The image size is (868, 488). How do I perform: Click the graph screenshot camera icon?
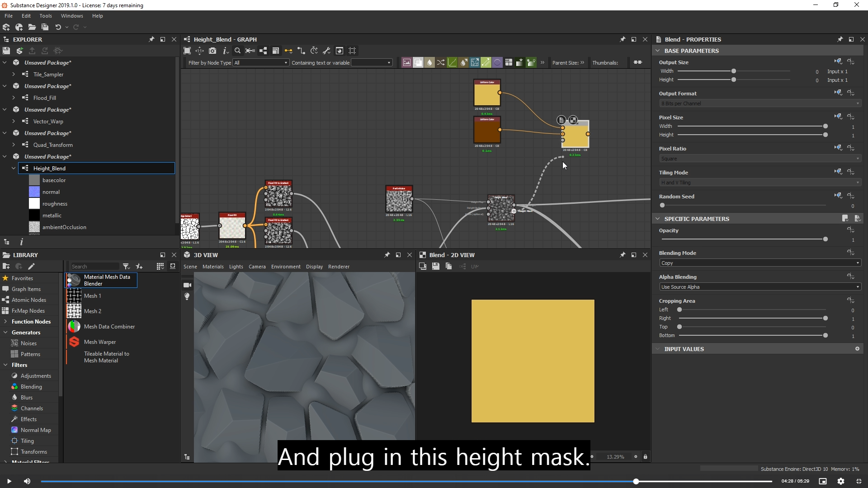click(x=212, y=51)
